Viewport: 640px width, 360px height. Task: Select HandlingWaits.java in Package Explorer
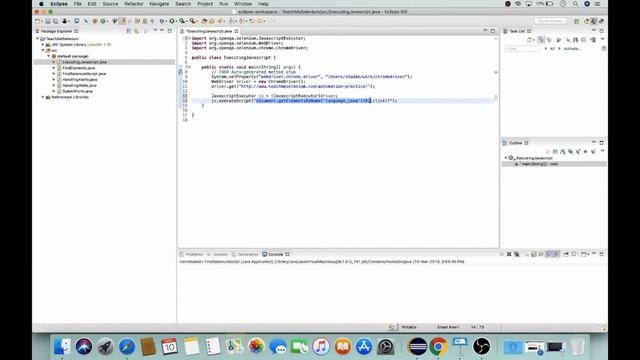[x=79, y=85]
